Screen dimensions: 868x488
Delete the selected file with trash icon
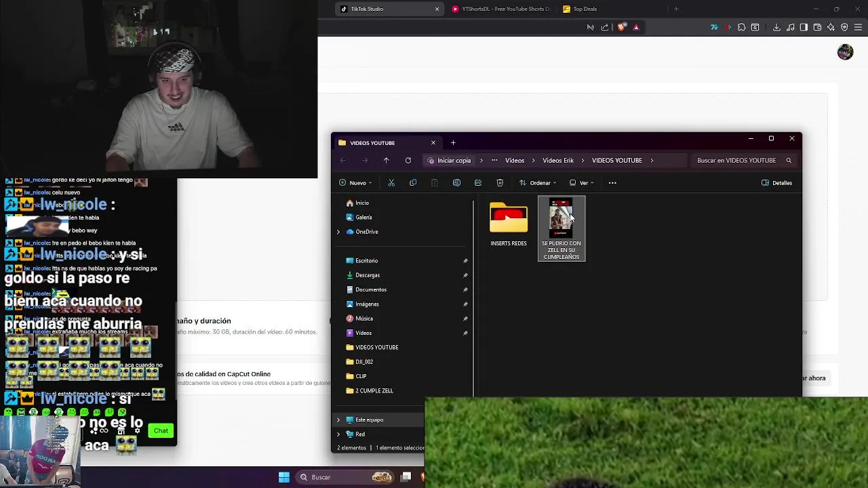click(x=500, y=182)
